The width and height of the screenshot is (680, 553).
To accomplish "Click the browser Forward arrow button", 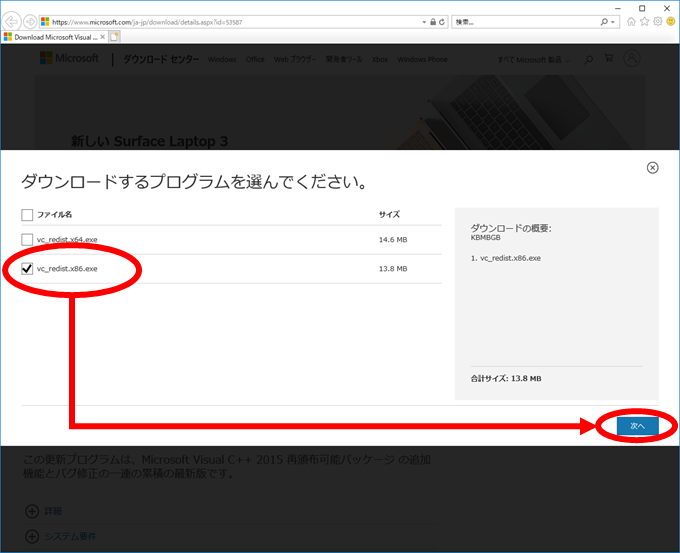I will 30,21.
